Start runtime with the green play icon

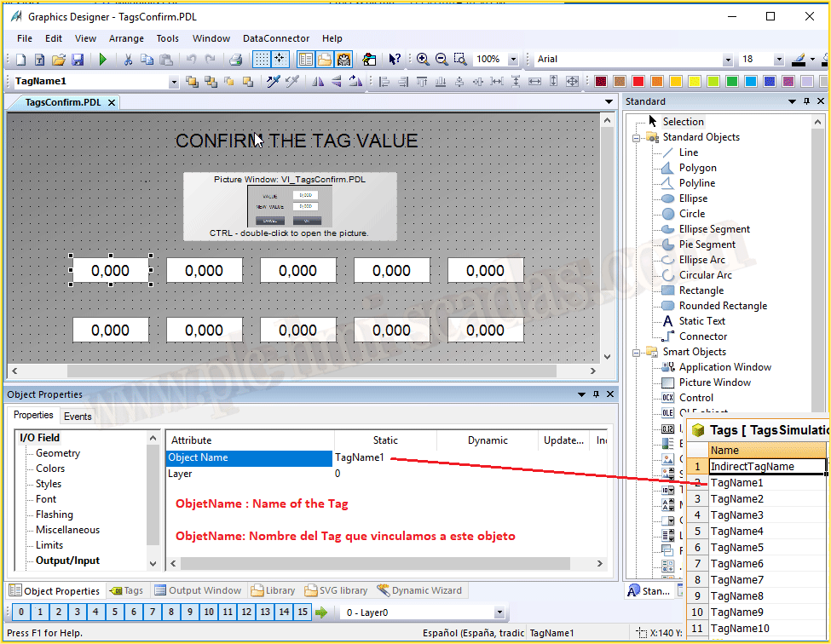point(103,60)
